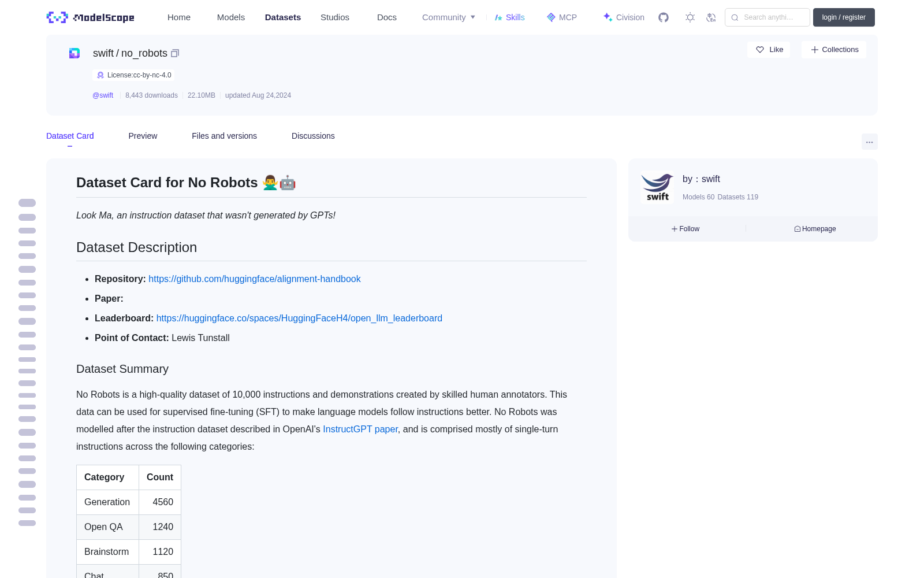Click 'updated Aug 24,2024' text
This screenshot has width=924, height=578.
point(258,95)
